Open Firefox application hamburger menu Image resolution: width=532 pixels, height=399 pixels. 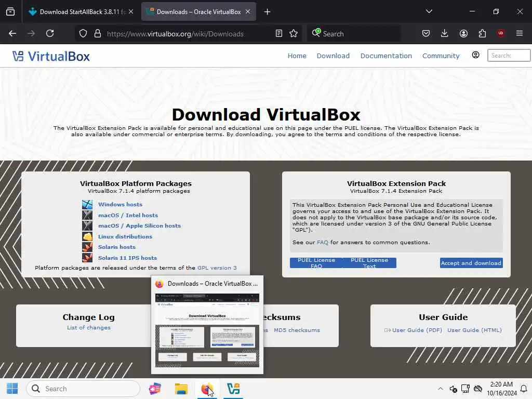(520, 34)
